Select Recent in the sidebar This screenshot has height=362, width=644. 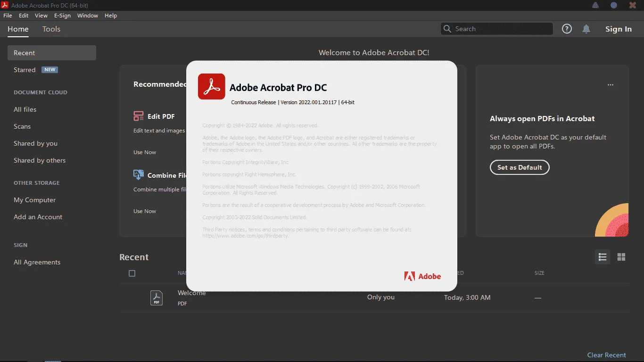coord(52,53)
